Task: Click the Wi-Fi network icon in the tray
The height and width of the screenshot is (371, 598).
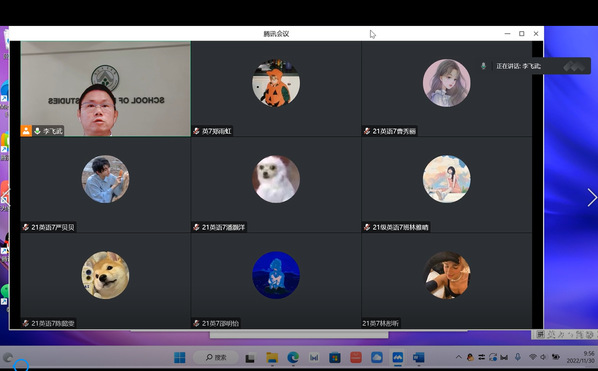Action: point(533,357)
